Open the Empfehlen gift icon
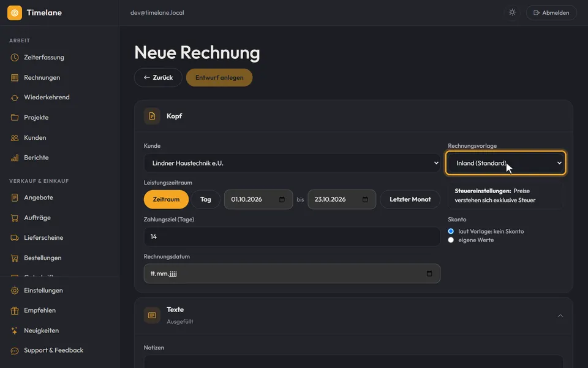The width and height of the screenshot is (588, 368). pyautogui.click(x=15, y=310)
